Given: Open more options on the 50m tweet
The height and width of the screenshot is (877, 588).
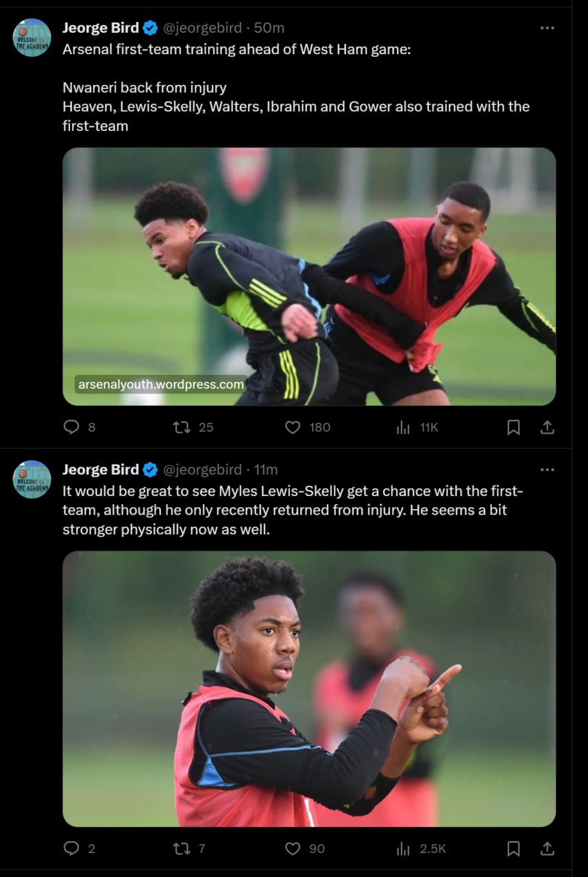Looking at the screenshot, I should pyautogui.click(x=547, y=28).
